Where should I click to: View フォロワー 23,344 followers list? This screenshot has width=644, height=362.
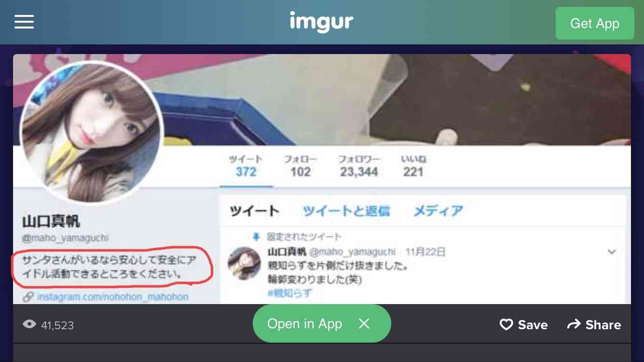[359, 167]
